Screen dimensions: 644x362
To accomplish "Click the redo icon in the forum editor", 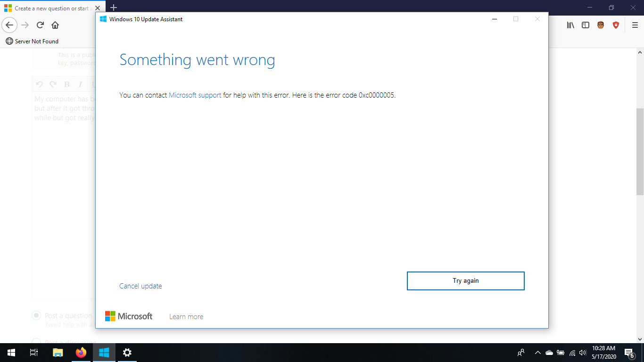I will click(x=53, y=84).
